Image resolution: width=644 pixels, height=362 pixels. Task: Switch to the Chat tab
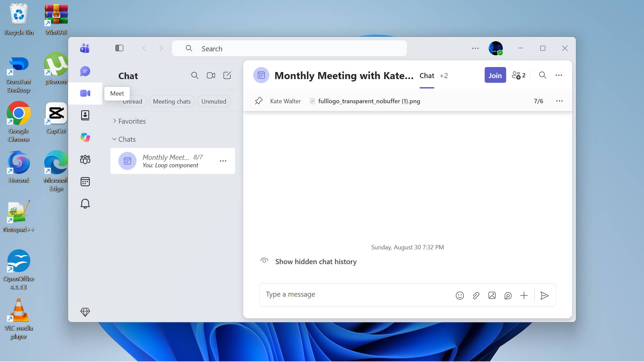pos(427,76)
